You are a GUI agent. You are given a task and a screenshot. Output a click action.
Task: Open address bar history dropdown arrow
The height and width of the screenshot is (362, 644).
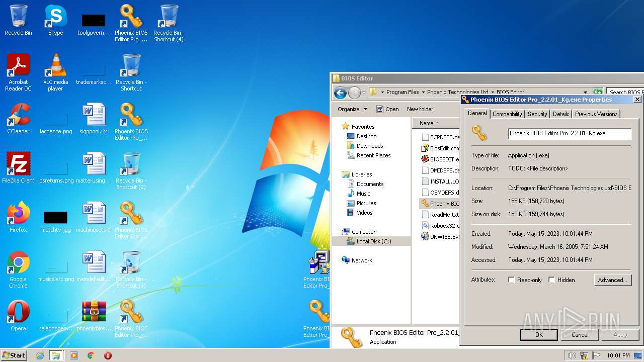click(585, 92)
